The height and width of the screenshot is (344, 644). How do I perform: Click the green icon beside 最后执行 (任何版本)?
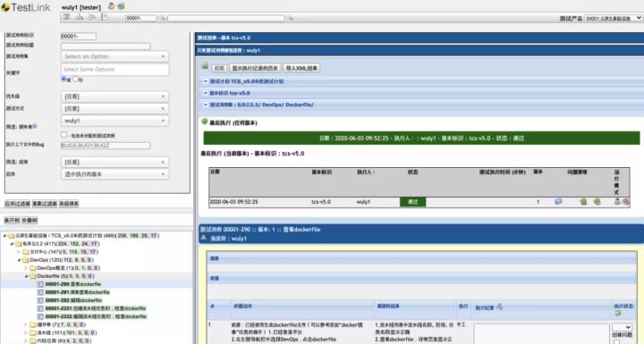pyautogui.click(x=205, y=122)
